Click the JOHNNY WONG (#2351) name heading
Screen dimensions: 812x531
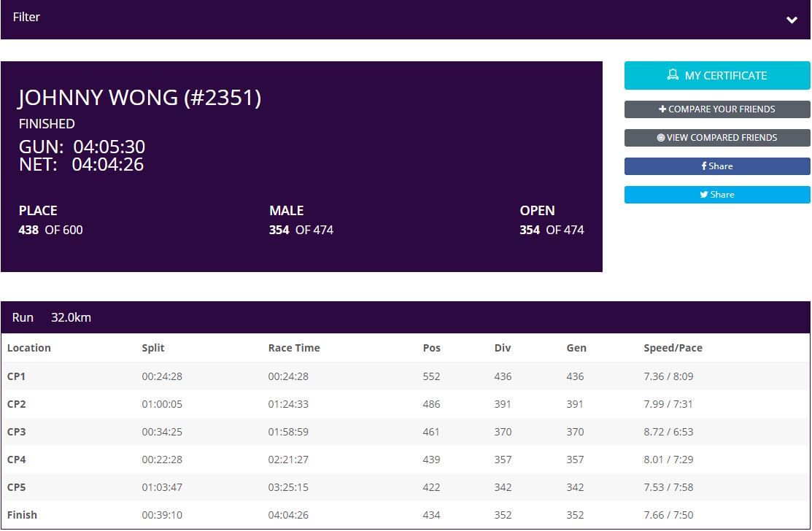pyautogui.click(x=139, y=98)
